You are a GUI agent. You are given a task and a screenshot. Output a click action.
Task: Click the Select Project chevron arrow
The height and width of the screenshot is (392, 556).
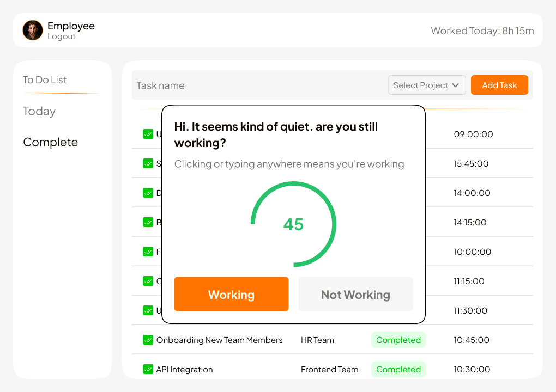pyautogui.click(x=456, y=85)
